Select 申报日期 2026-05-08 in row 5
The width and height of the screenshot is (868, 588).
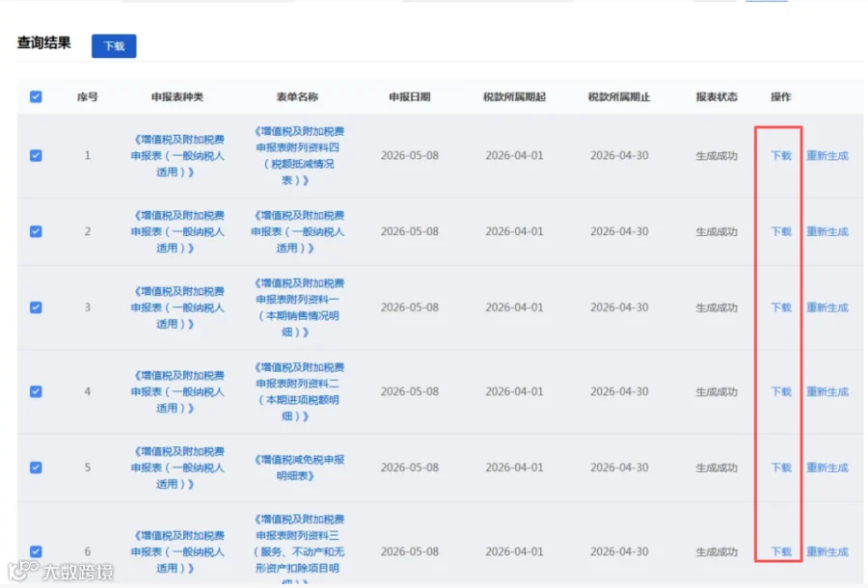coord(410,468)
